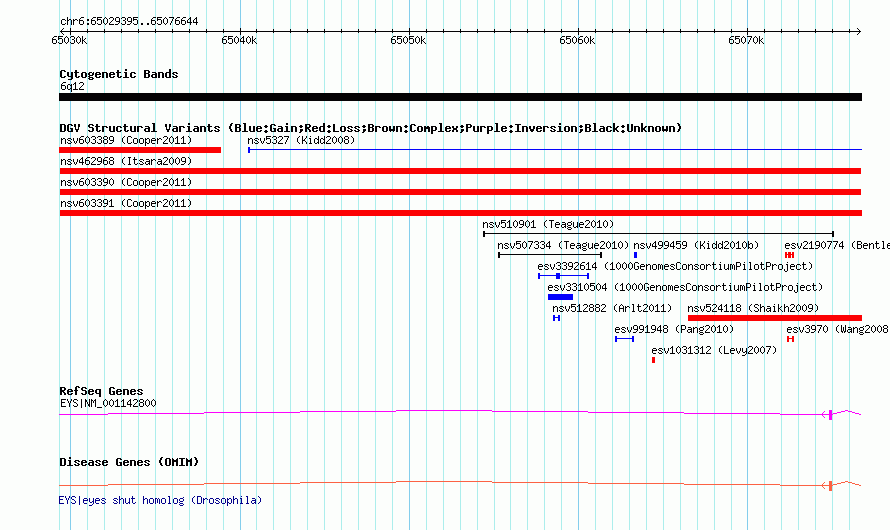Open the nsv462968 (Itsara2009) label
Screen dimensions: 890x530
pyautogui.click(x=126, y=161)
